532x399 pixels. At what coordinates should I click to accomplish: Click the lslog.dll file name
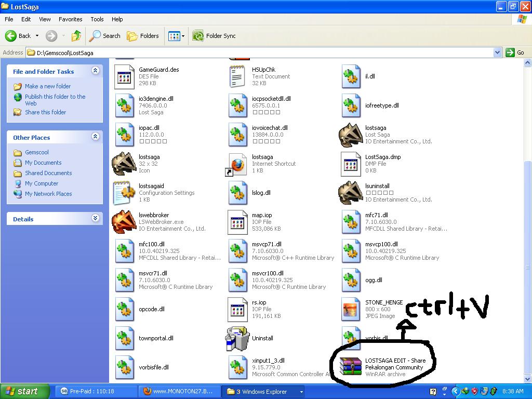point(261,193)
